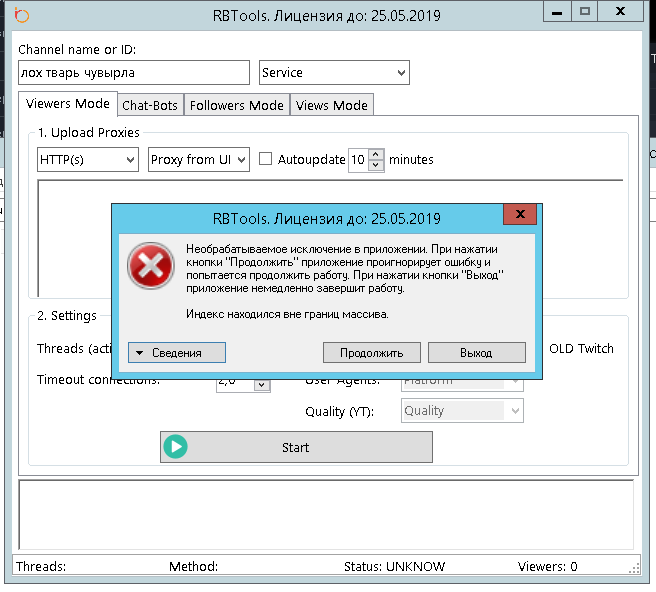Expand the Proxy from UI dropdown
Viewport: 656px width, 592px height.
click(x=198, y=160)
